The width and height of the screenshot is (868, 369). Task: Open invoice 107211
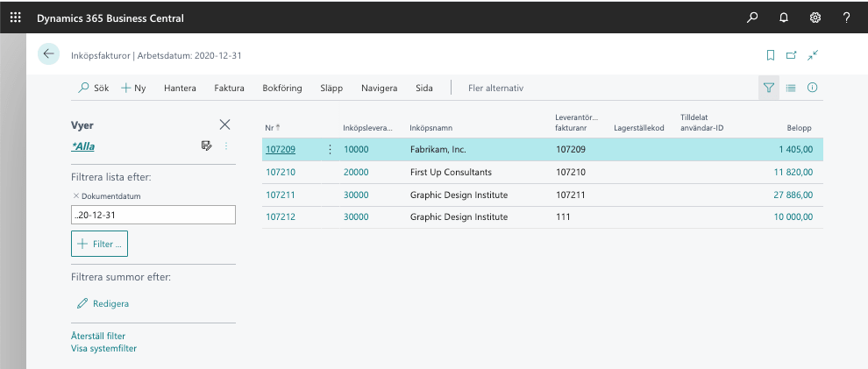281,195
